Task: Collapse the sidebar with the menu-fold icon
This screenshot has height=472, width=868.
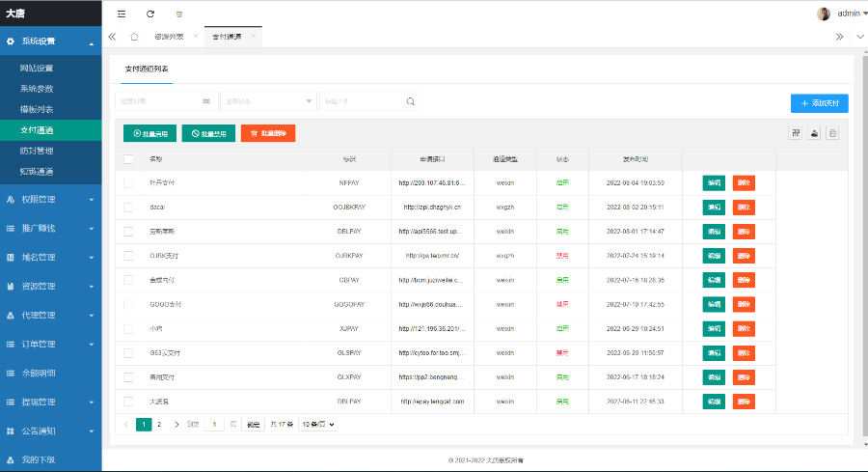Action: [122, 14]
